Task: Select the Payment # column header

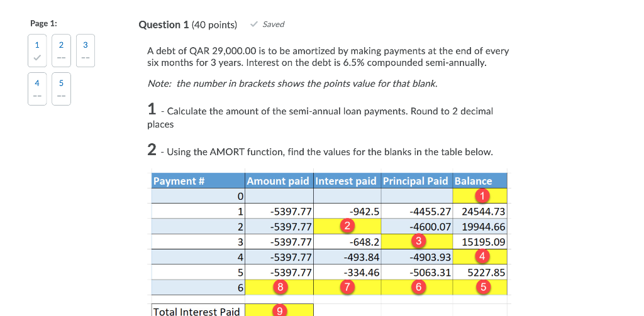Action: pyautogui.click(x=198, y=180)
